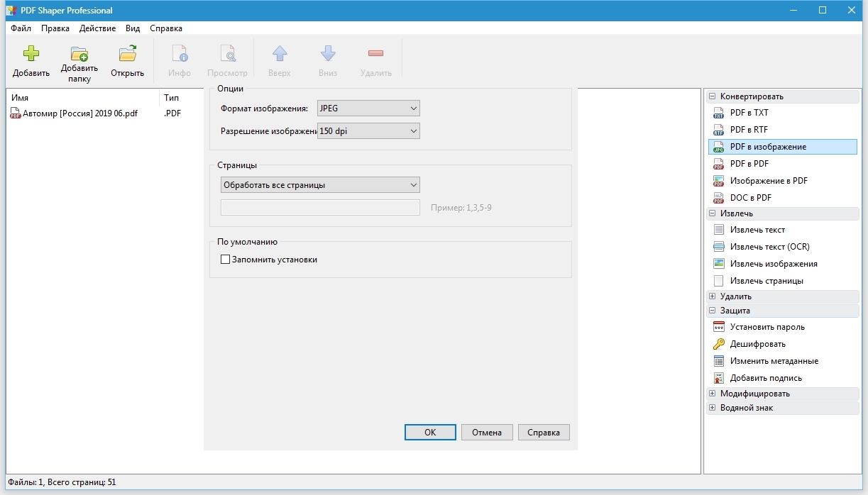Screen dimensions: 868x495
Task: Expand the Водяной знак section
Action: click(x=712, y=408)
